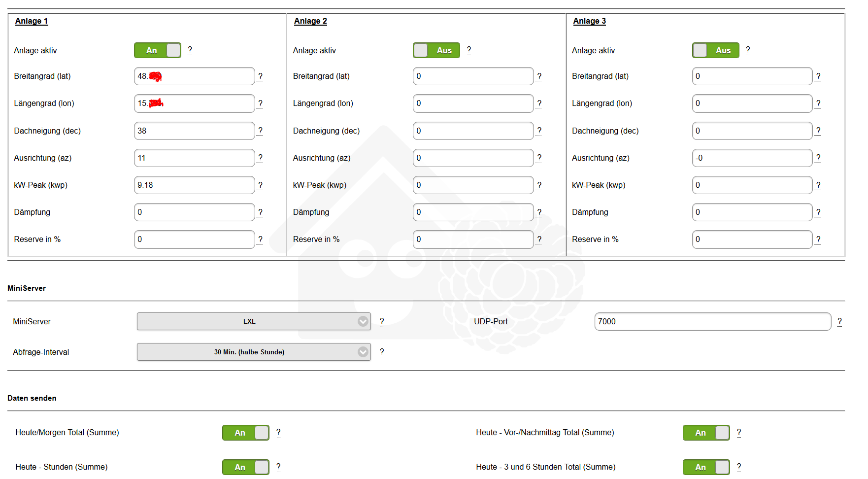The image size is (868, 479).
Task: Click Anlage 3 kW-Peak (kwp) field
Action: click(x=752, y=185)
